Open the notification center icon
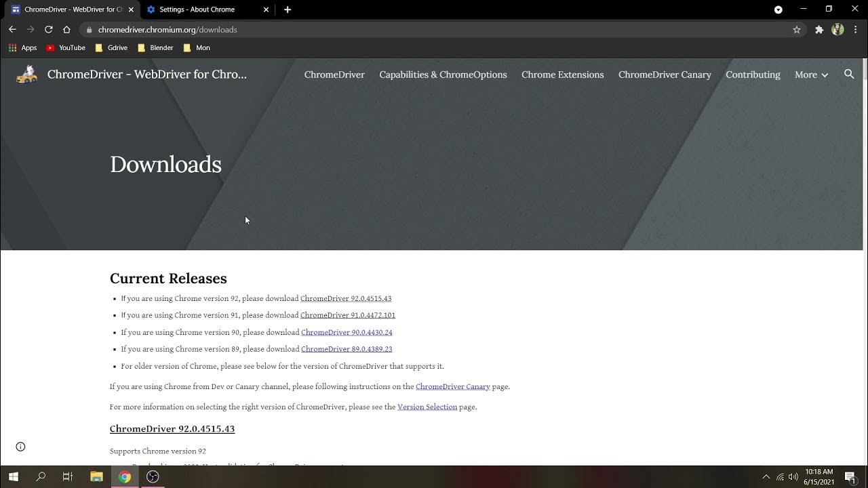868x488 pixels. coord(850,476)
